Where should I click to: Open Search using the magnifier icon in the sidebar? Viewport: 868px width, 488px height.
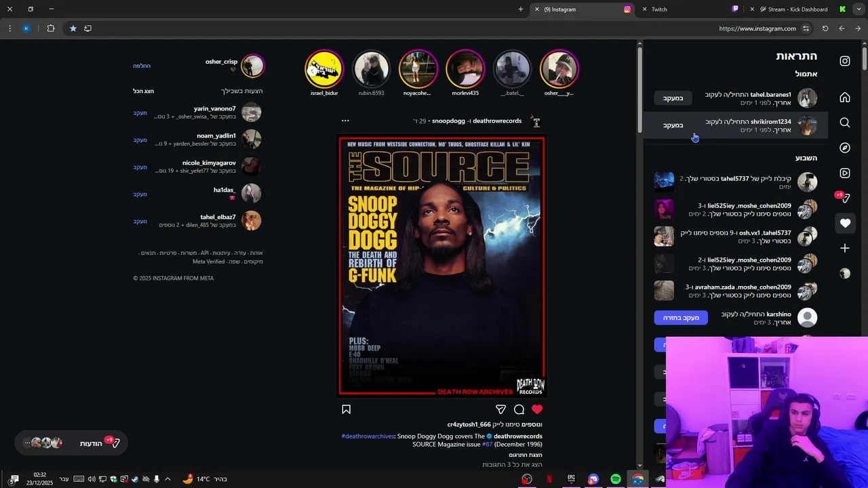click(845, 123)
